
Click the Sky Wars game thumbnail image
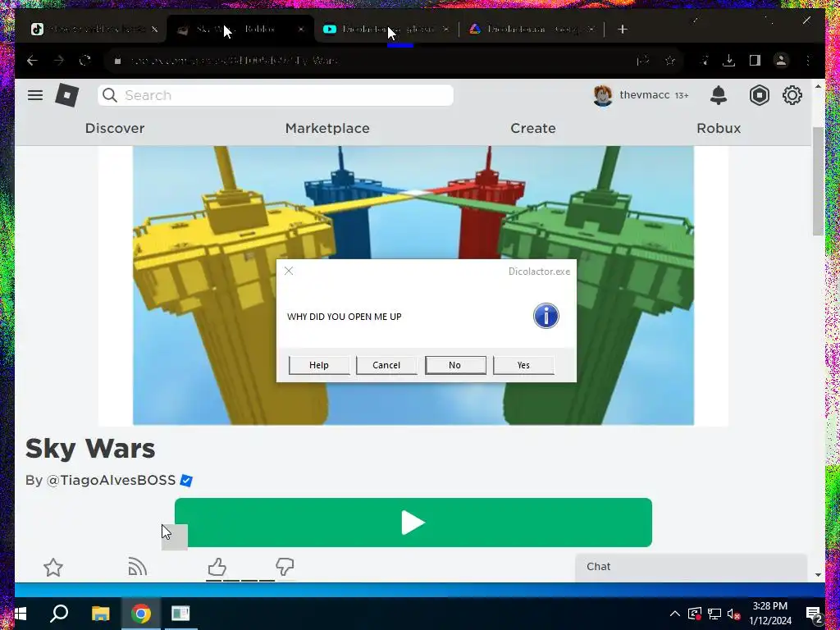pos(413,285)
